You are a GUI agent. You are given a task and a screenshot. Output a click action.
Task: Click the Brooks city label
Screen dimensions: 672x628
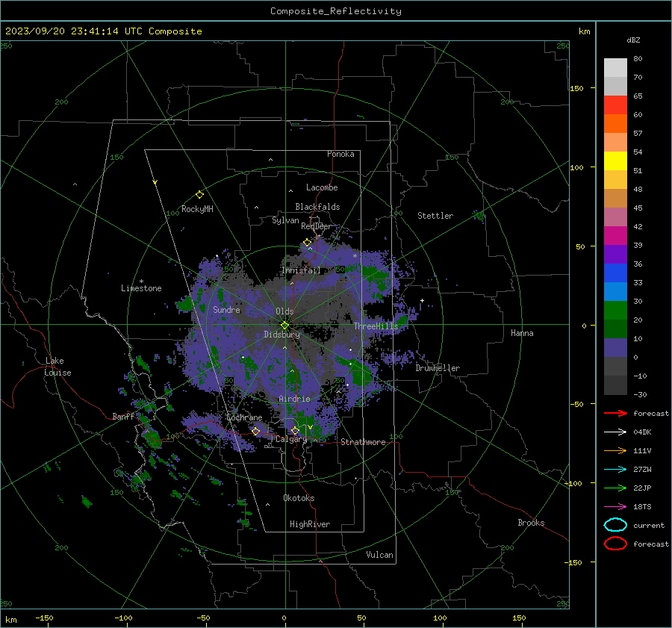(x=531, y=523)
